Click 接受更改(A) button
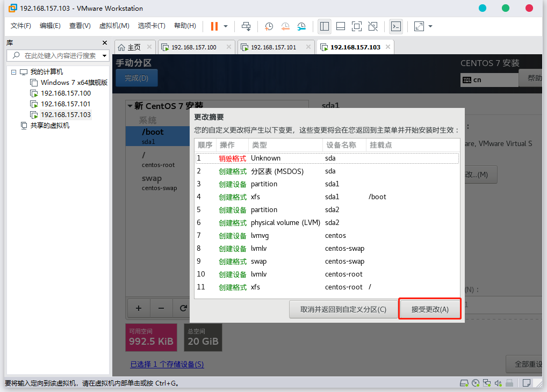Image resolution: width=547 pixels, height=392 pixels. [x=430, y=309]
